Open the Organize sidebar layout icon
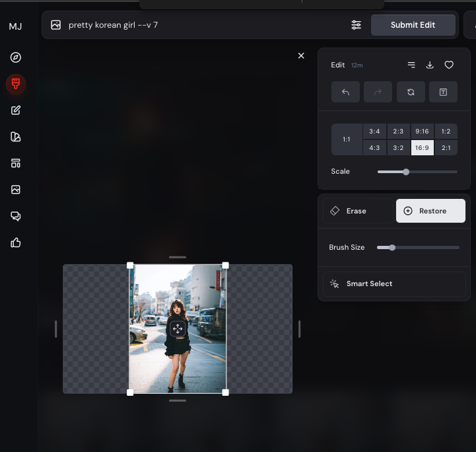 coord(16,163)
